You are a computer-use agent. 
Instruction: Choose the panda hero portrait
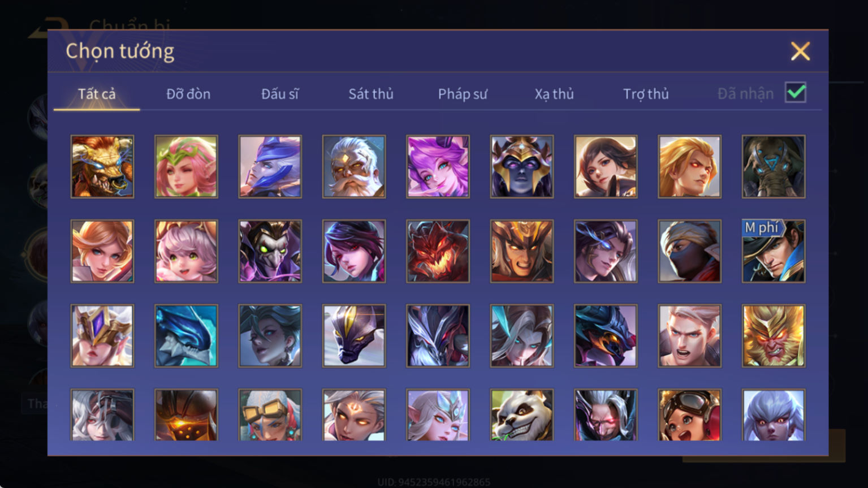522,414
